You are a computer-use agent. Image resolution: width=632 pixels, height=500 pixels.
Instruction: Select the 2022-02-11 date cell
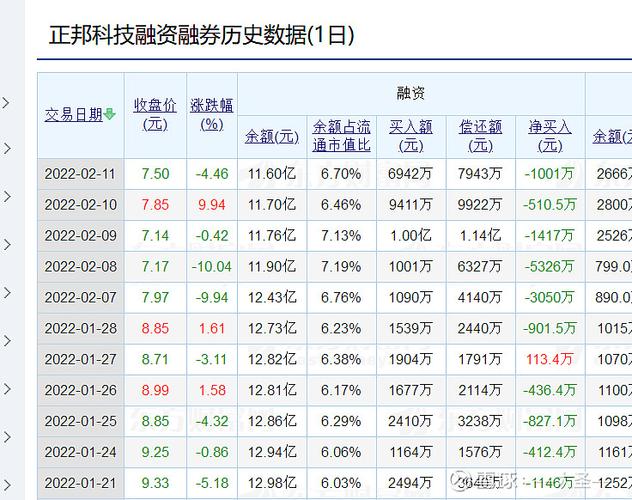(x=81, y=173)
